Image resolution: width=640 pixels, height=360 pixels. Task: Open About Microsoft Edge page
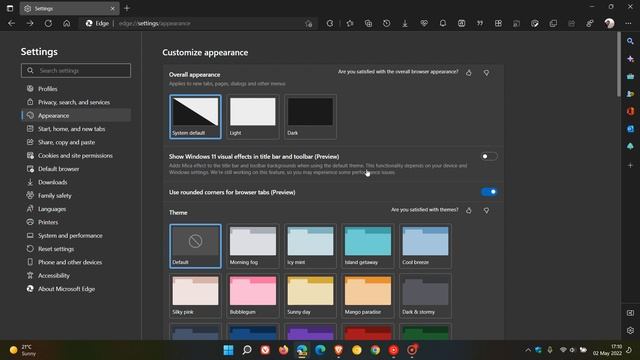[76, 289]
